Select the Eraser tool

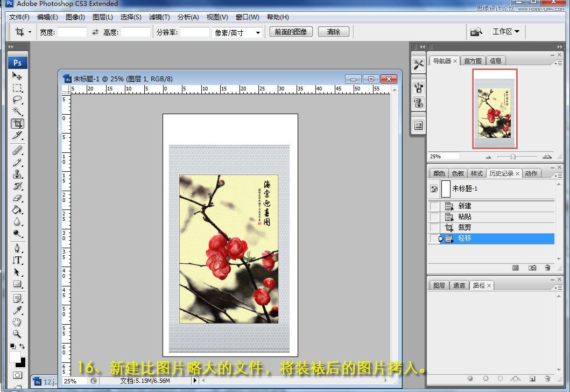tap(17, 198)
